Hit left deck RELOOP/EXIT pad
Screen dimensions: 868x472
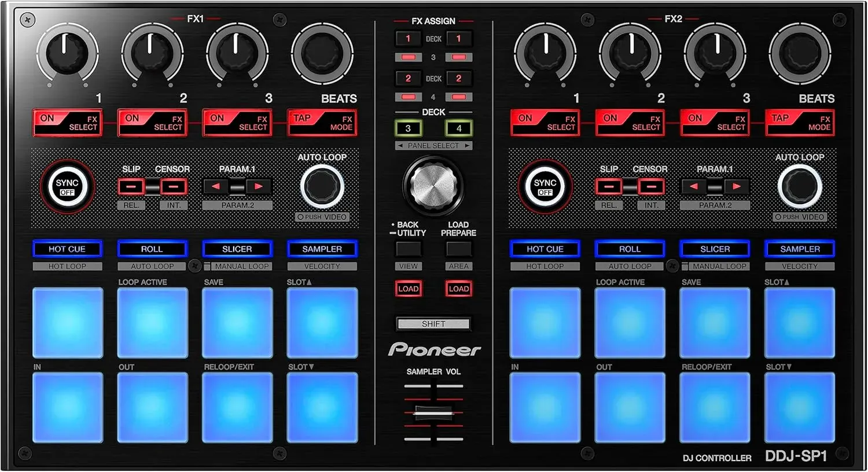click(237, 408)
